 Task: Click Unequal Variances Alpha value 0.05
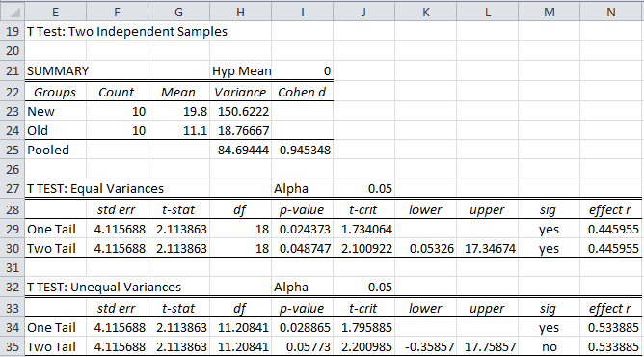pos(363,288)
